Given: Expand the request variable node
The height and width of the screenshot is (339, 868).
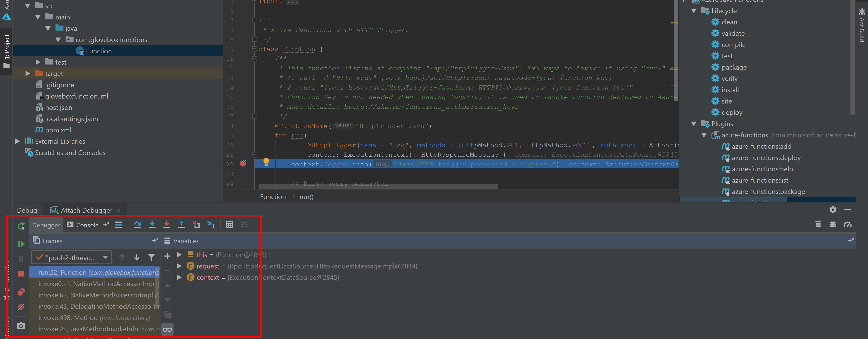Looking at the screenshot, I should 179,266.
